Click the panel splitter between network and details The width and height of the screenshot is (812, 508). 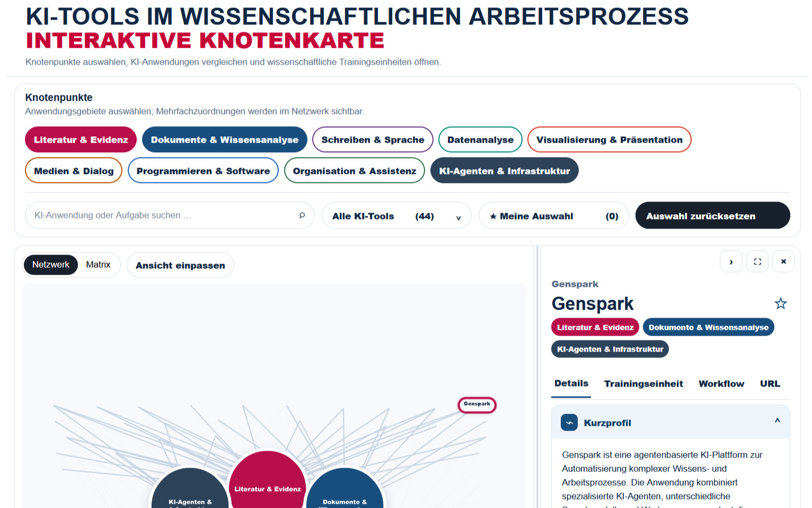coord(537,376)
